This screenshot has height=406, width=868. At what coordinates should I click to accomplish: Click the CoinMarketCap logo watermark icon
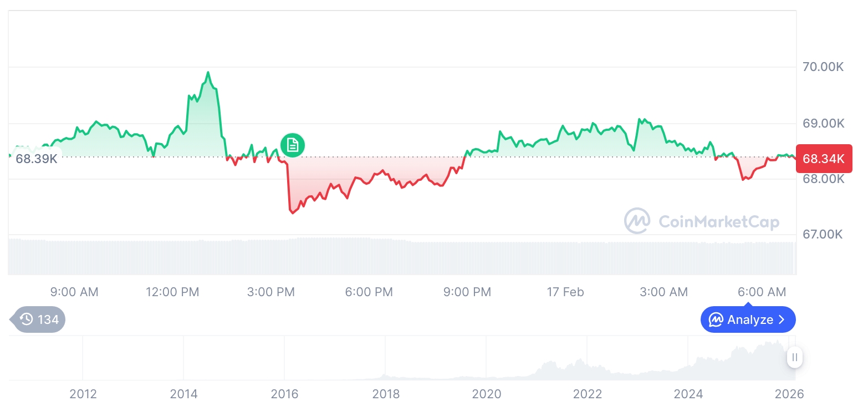click(637, 221)
